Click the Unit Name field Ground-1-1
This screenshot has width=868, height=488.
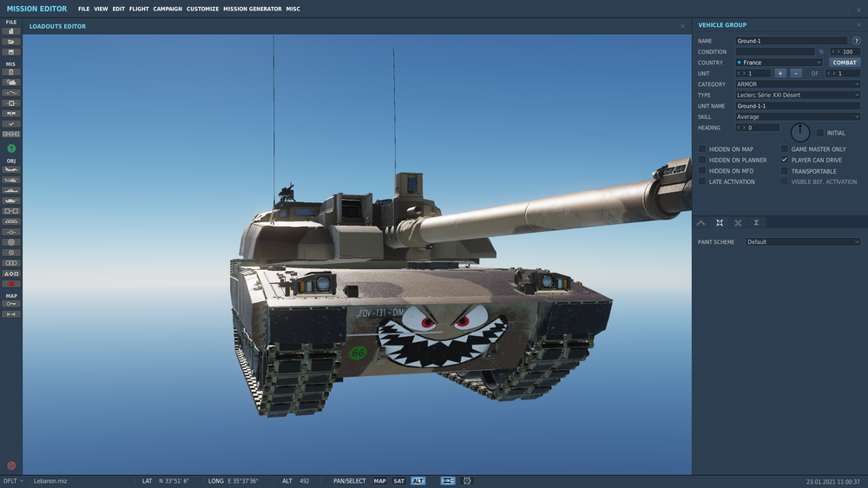tap(798, 106)
